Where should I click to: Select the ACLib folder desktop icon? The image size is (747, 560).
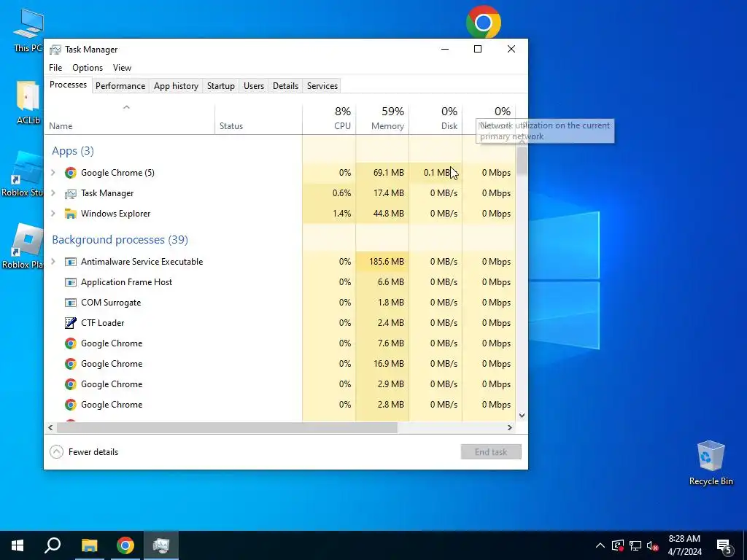[x=28, y=103]
